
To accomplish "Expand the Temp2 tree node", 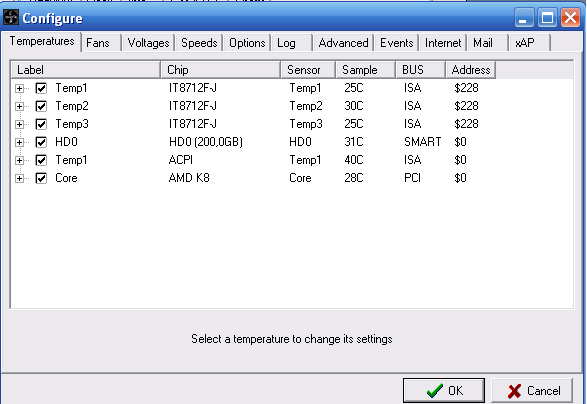I will [19, 106].
